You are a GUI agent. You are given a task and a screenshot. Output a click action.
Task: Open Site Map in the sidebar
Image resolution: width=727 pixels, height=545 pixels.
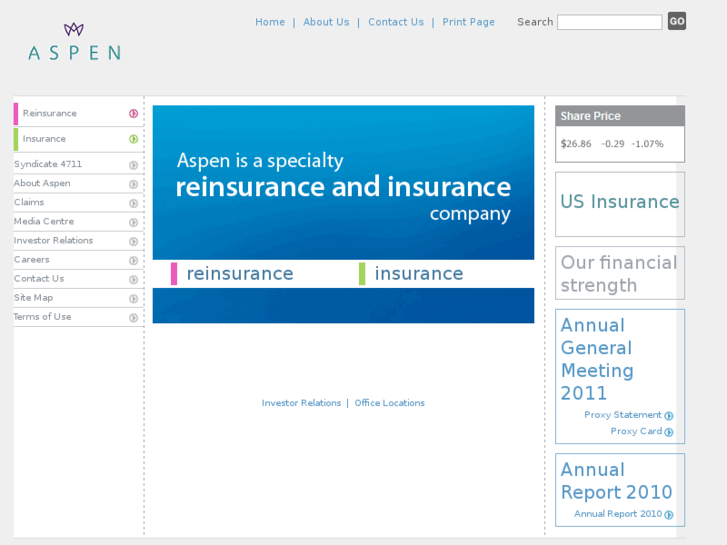33,297
